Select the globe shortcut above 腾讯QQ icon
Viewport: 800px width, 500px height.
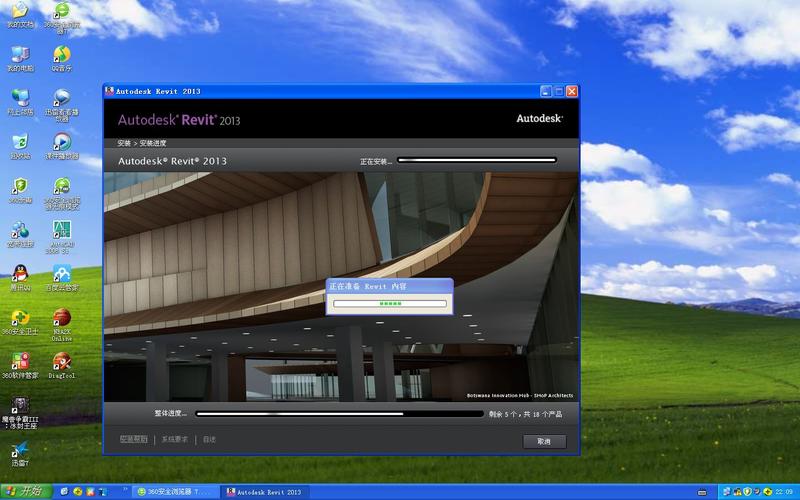click(20, 234)
